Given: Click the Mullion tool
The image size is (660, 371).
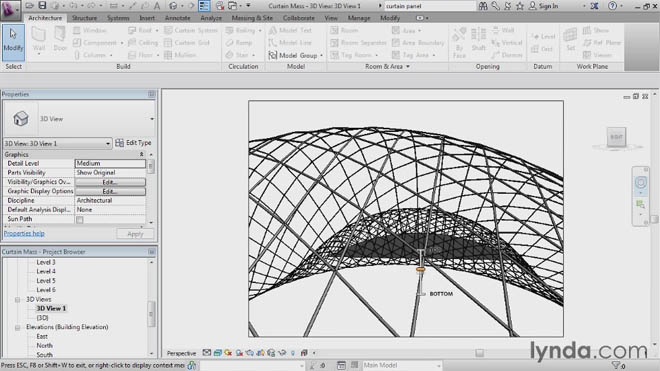Looking at the screenshot, I should pos(180,55).
